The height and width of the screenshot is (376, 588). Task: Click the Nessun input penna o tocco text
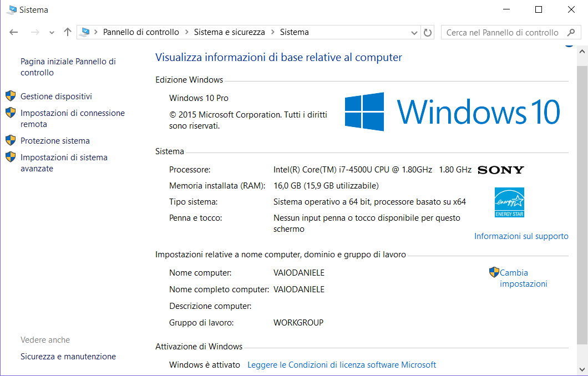pyautogui.click(x=367, y=223)
